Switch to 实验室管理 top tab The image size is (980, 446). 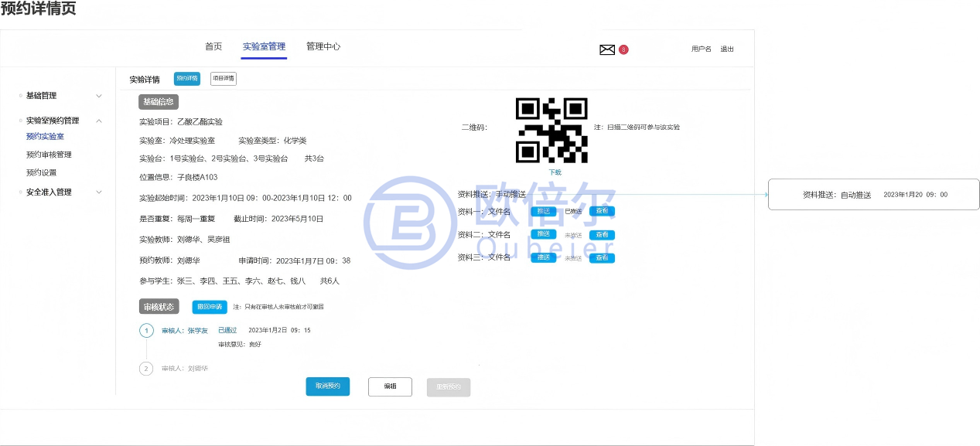264,46
